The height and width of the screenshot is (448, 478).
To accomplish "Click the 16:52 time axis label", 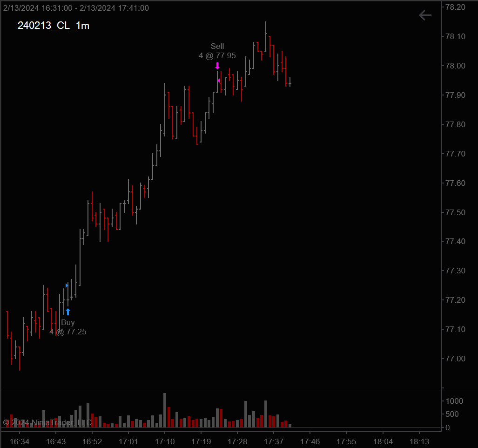I will [92, 441].
